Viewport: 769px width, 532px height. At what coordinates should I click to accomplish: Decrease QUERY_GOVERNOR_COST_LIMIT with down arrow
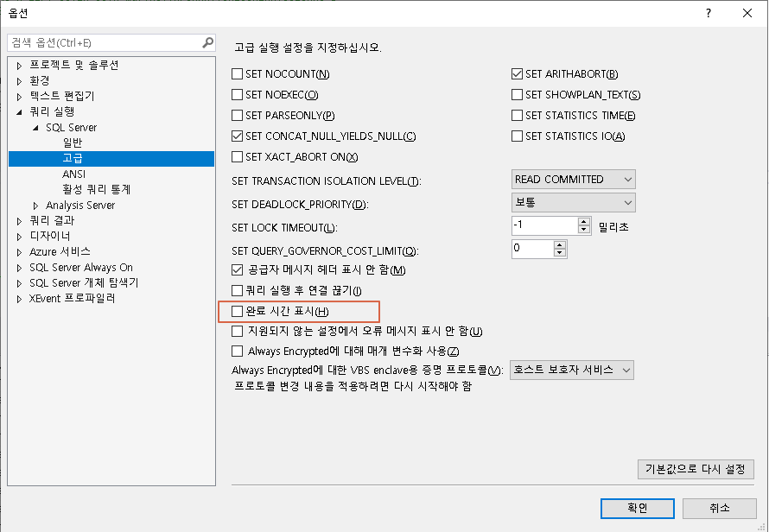tap(560, 252)
